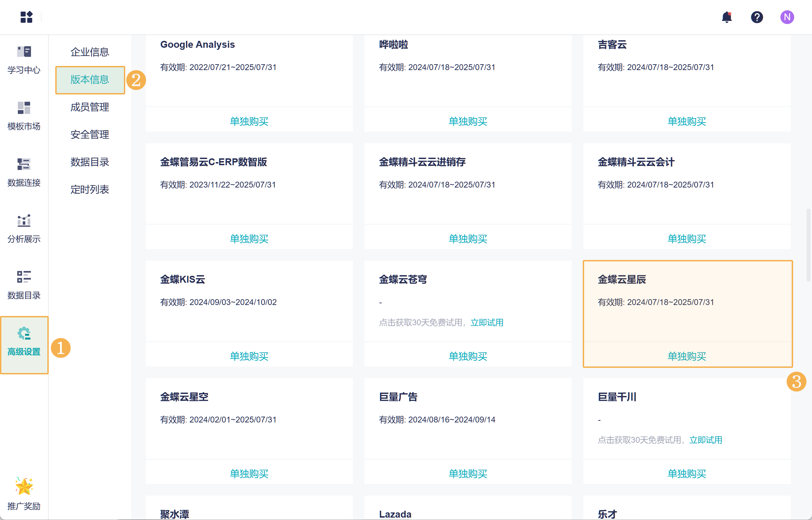Open the 企业信息 menu item
This screenshot has width=812, height=520.
click(x=90, y=52)
